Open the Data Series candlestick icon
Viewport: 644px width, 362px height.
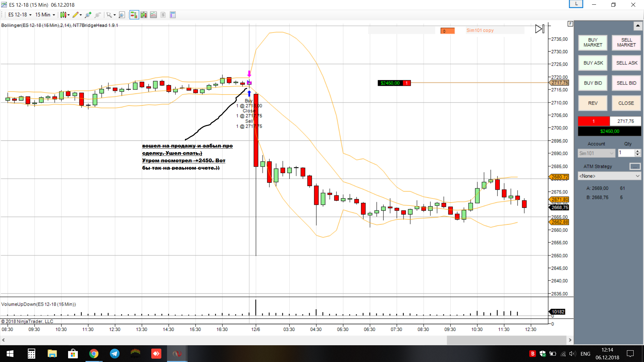pos(144,15)
